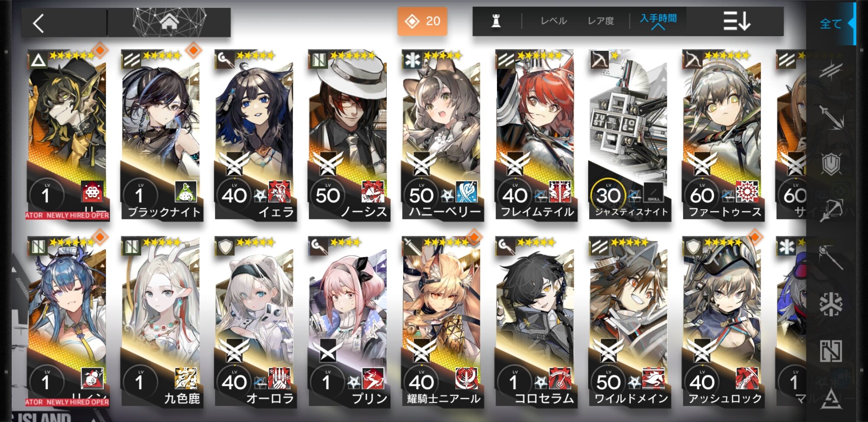The height and width of the screenshot is (422, 868).
Task: Filter by Specialist triangle class icon
Action: tap(831, 398)
